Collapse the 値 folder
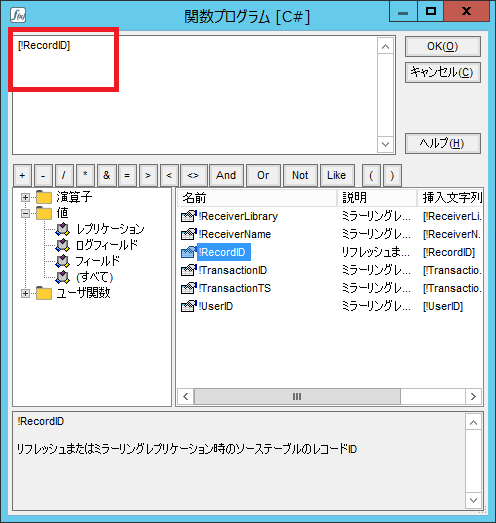 (25, 213)
